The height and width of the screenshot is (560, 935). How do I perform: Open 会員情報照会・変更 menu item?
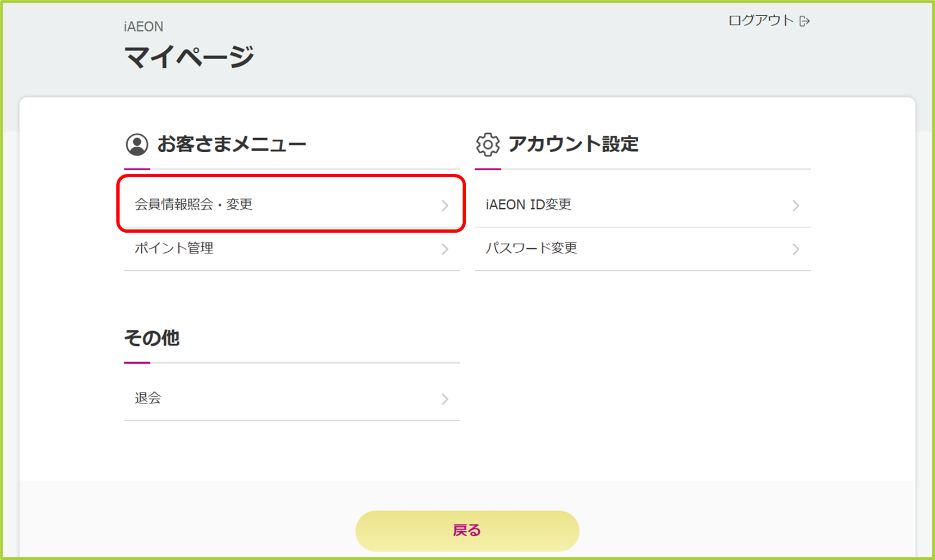coord(292,204)
